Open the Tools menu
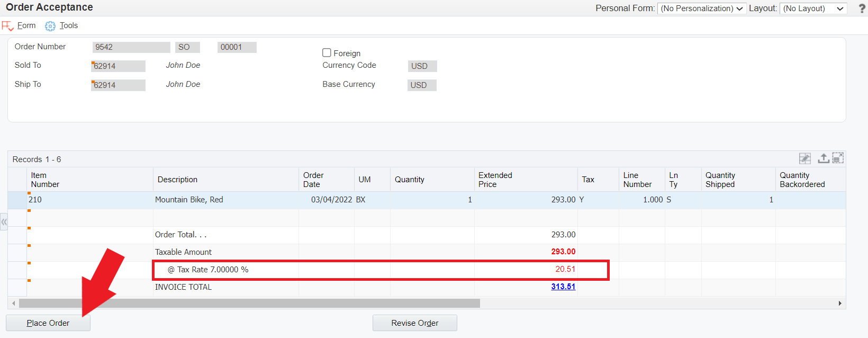This screenshot has height=338, width=868. [69, 25]
